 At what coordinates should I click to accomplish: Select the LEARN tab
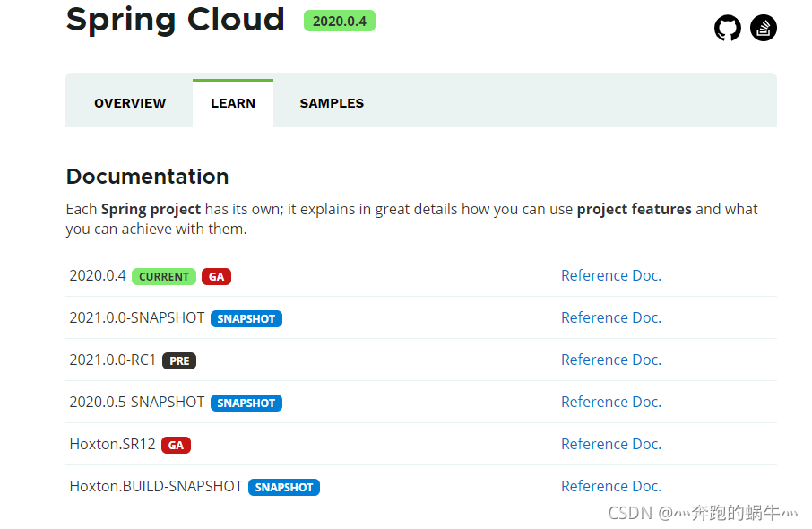click(x=233, y=103)
